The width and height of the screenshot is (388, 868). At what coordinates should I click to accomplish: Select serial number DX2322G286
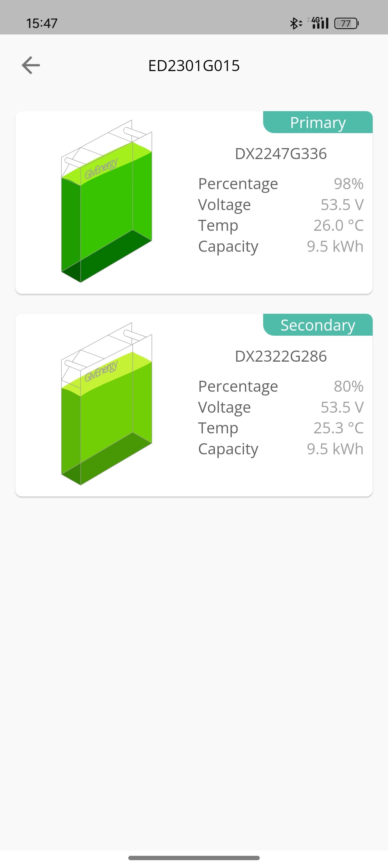pyautogui.click(x=281, y=356)
